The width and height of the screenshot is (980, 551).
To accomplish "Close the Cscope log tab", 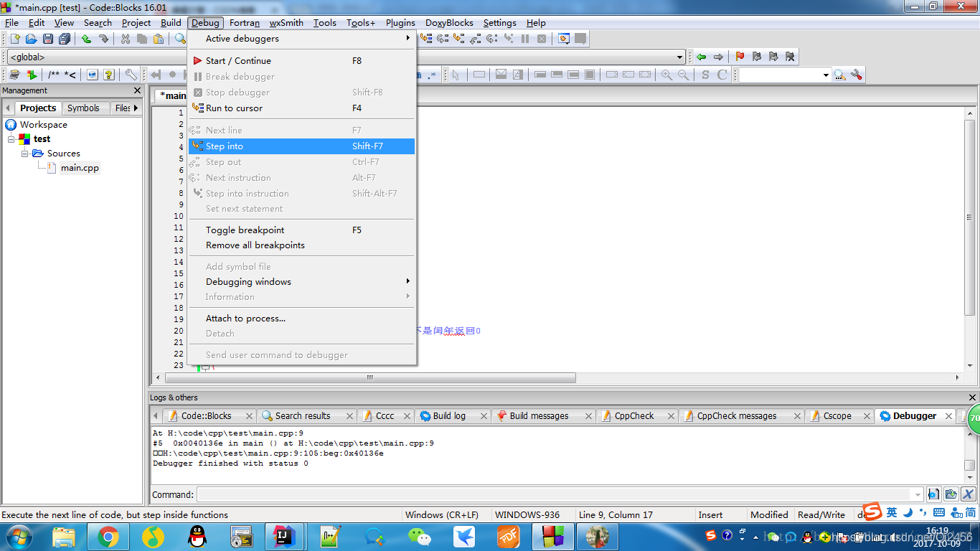I will (x=866, y=416).
